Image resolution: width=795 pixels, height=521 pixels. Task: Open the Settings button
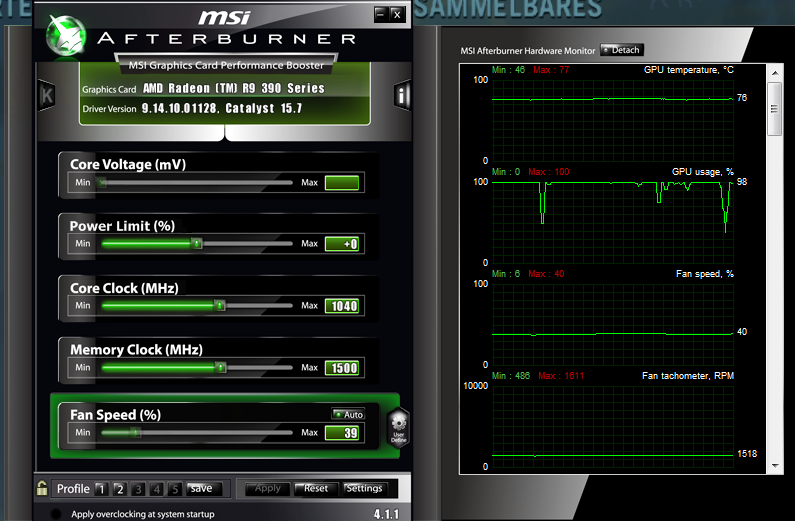point(364,489)
